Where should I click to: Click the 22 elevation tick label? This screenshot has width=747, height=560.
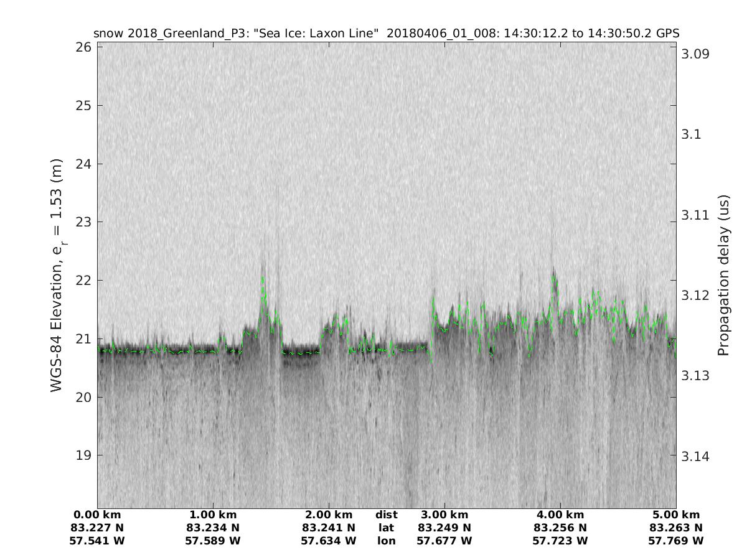(85, 280)
